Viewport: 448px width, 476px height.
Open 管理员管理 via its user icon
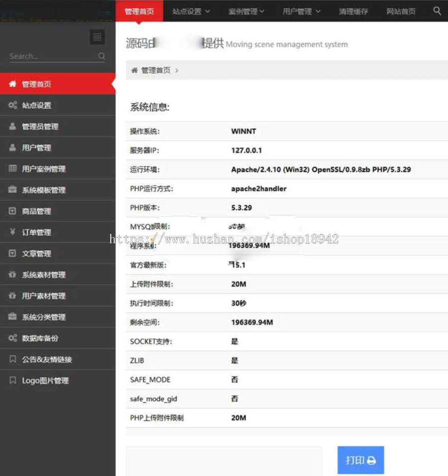click(12, 126)
